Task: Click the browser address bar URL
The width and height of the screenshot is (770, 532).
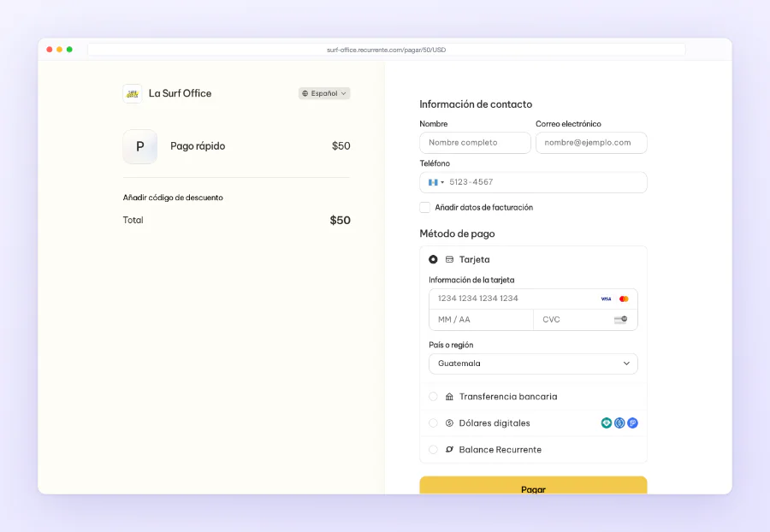Action: pos(387,50)
